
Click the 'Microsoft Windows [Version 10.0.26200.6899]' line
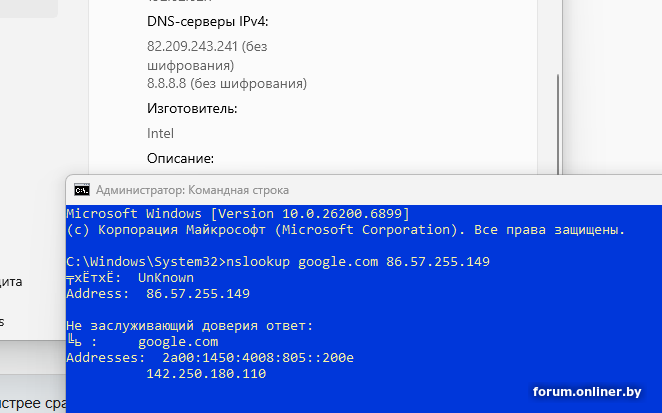pos(237,213)
